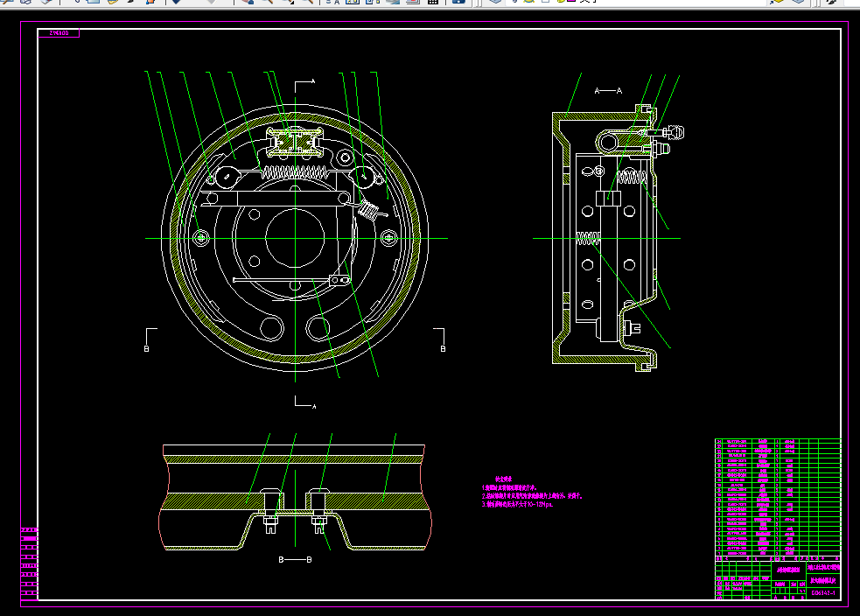
Task: Select the right bolt in B—B section
Action: pyautogui.click(x=319, y=510)
